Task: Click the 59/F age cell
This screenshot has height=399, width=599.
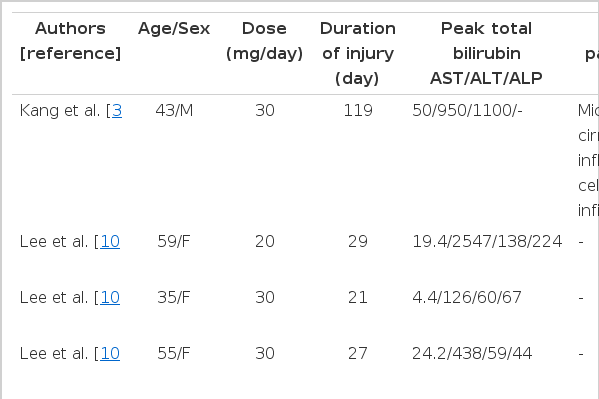Action: [174, 242]
